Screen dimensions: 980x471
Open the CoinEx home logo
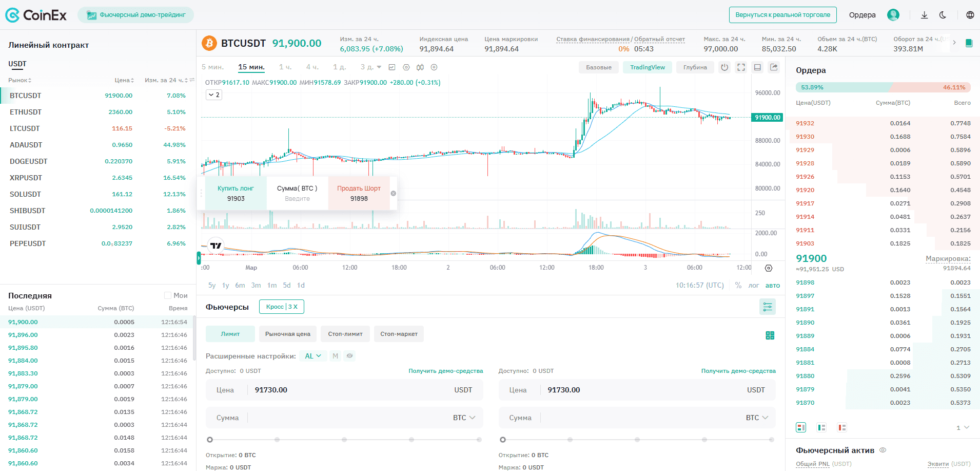[x=36, y=15]
